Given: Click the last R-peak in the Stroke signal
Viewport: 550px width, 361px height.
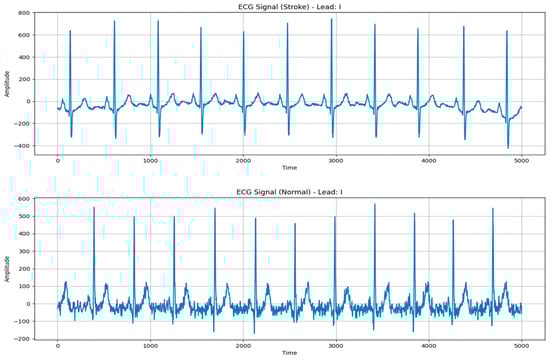Looking at the screenshot, I should pos(507,32).
